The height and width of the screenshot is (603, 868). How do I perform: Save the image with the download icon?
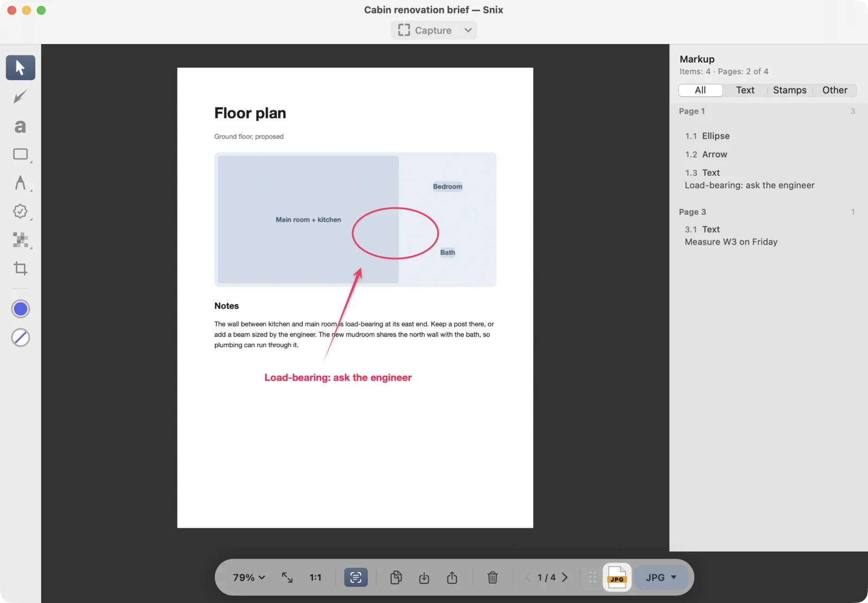pos(424,578)
